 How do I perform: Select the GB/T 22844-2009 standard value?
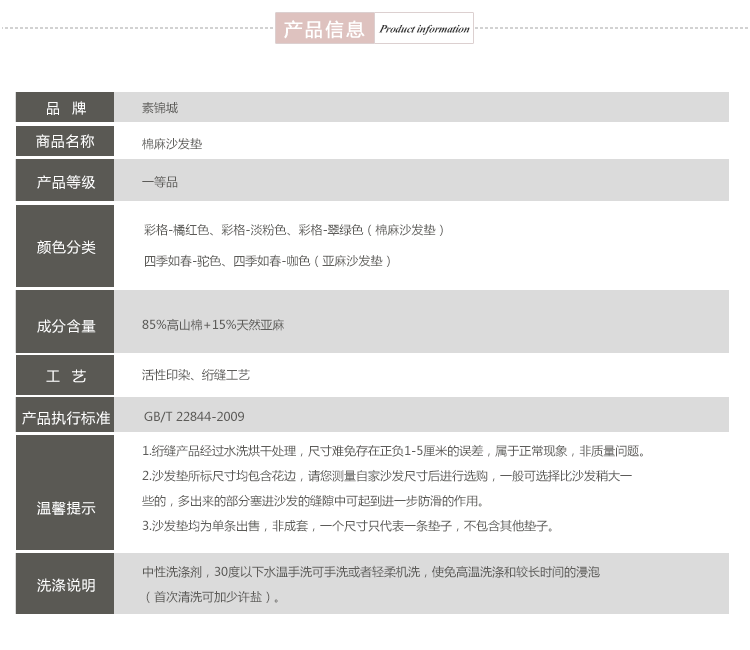(194, 417)
